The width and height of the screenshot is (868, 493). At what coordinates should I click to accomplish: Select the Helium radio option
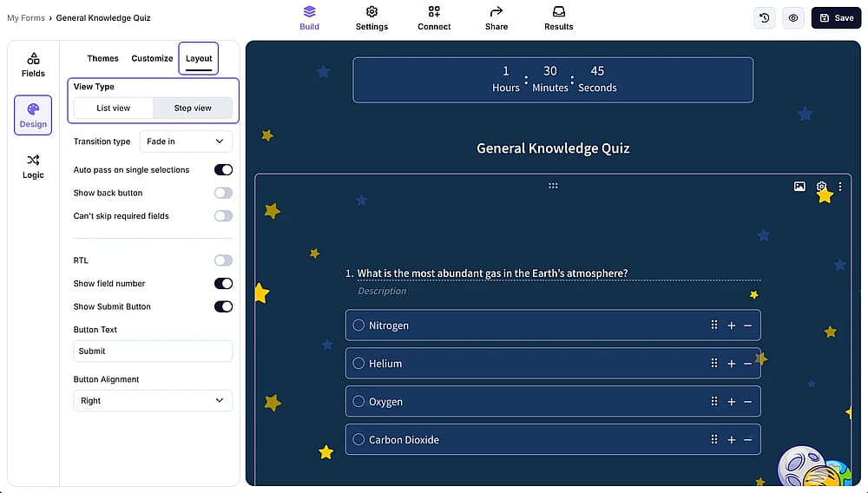(x=358, y=364)
